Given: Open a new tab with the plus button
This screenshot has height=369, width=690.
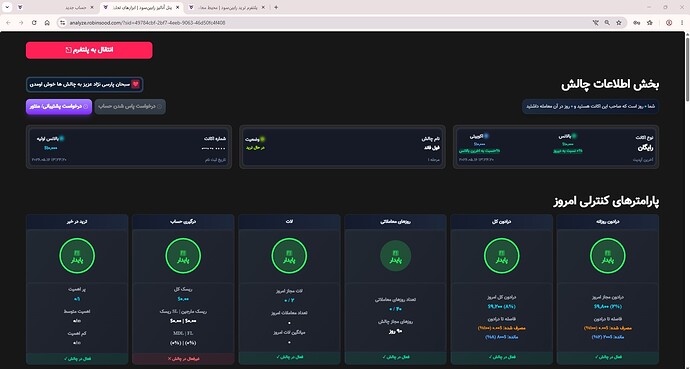Looking at the screenshot, I should tap(276, 7).
